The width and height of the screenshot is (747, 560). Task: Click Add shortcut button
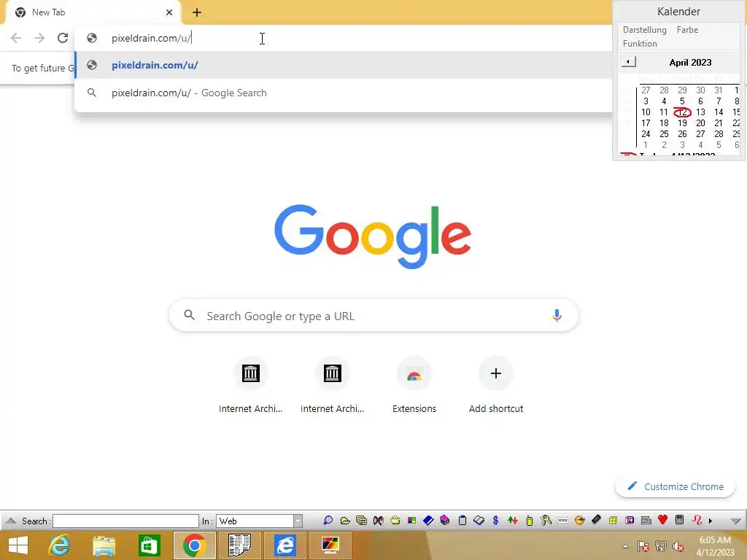tap(496, 385)
